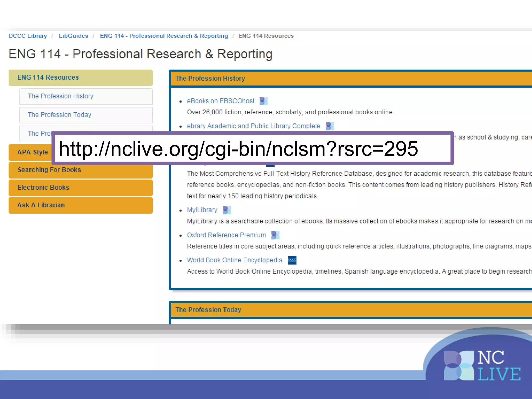Click The Profession Today box header
Screen dimensions: 532x399
click(351, 310)
